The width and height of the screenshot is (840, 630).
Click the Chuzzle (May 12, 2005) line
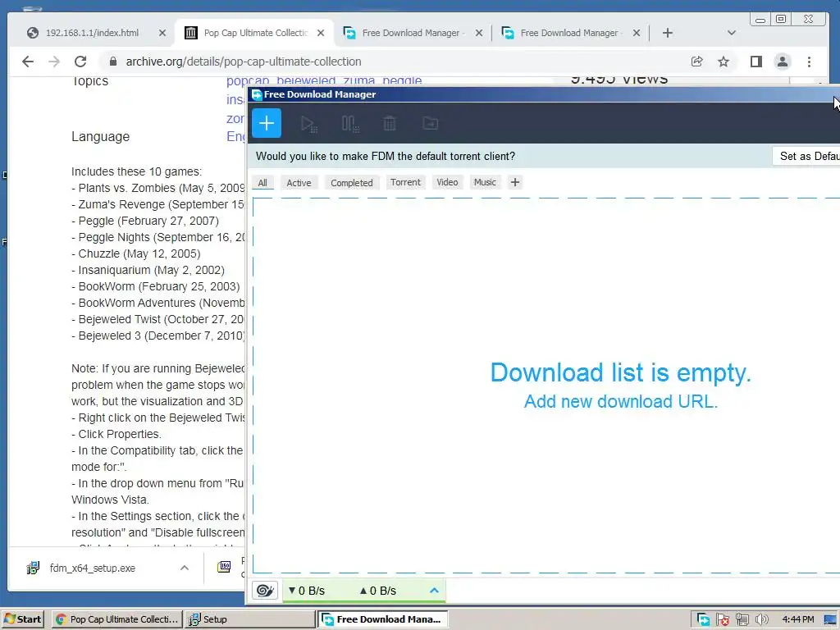pyautogui.click(x=136, y=253)
